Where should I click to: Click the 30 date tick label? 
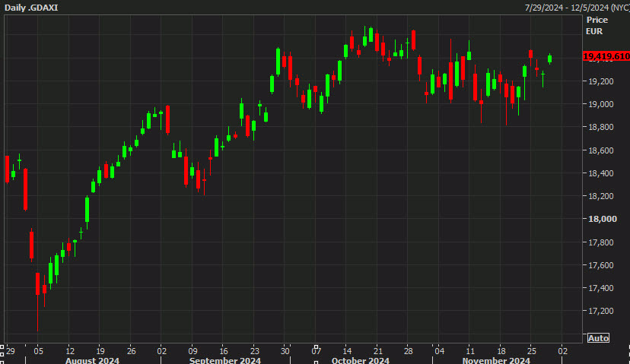pos(285,351)
